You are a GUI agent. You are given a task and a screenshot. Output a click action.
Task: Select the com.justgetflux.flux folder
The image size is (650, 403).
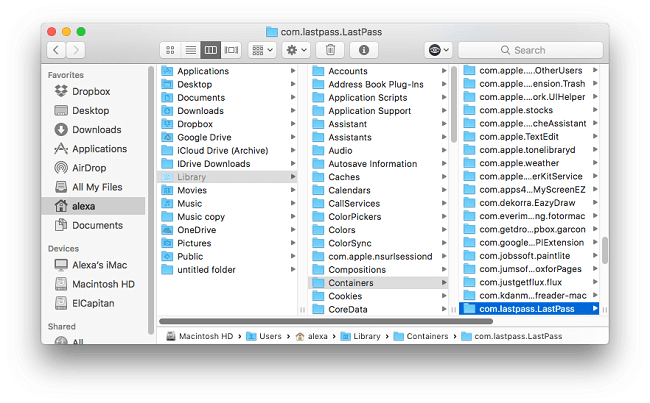tap(530, 282)
